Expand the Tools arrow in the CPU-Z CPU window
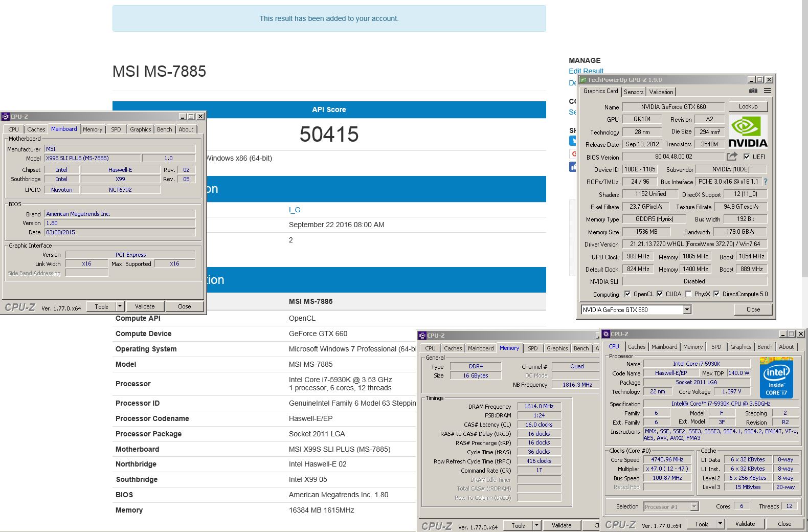808x532 pixels. pyautogui.click(x=720, y=524)
